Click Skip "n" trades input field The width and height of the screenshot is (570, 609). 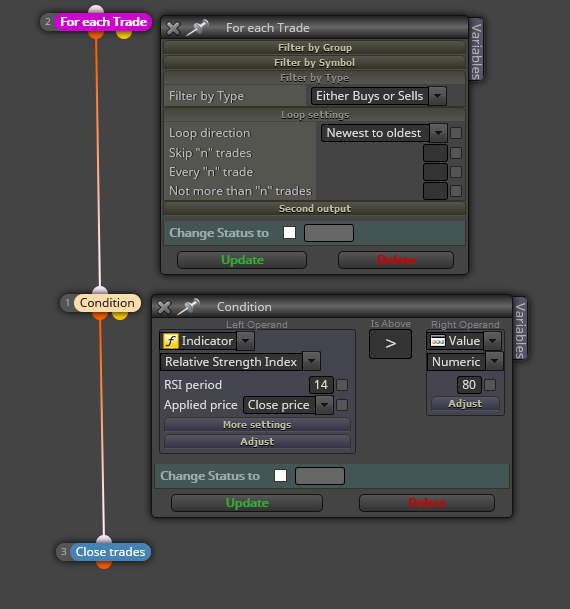click(x=435, y=153)
